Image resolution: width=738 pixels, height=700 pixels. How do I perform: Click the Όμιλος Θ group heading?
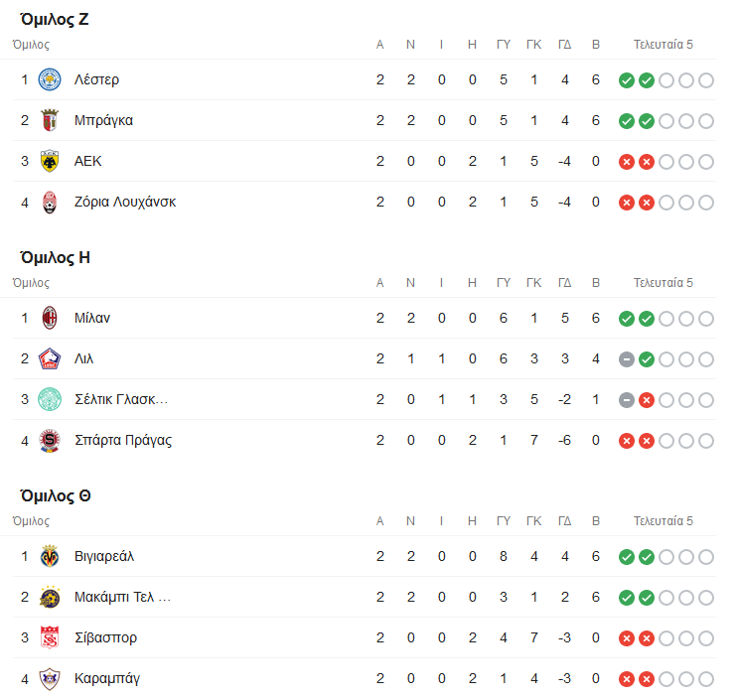pos(57,495)
